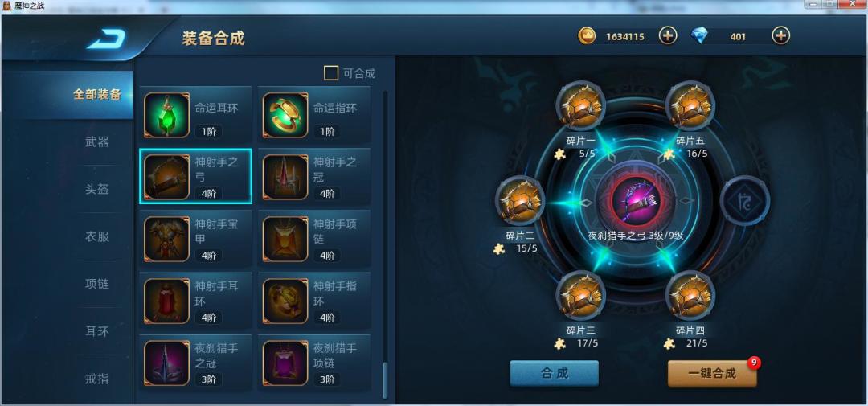Click the empty rune slot on the right
Viewport: 868px width, 406px height.
click(x=744, y=200)
